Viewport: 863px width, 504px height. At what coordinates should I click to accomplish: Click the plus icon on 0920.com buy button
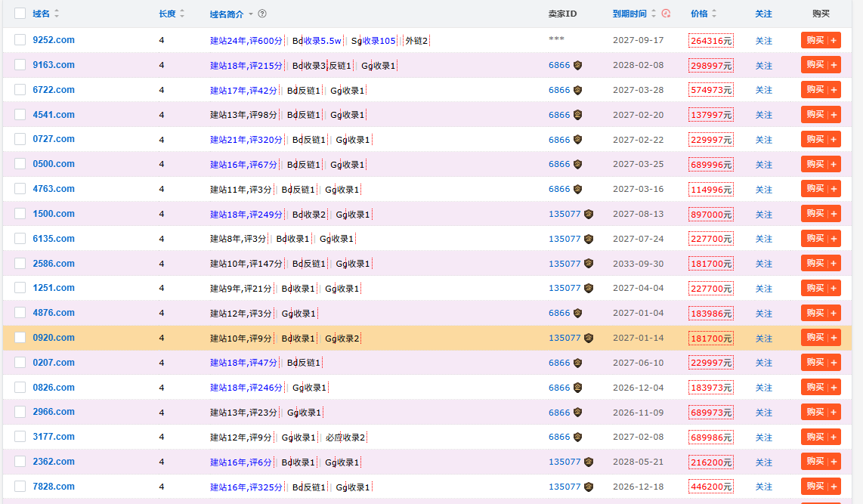click(834, 338)
